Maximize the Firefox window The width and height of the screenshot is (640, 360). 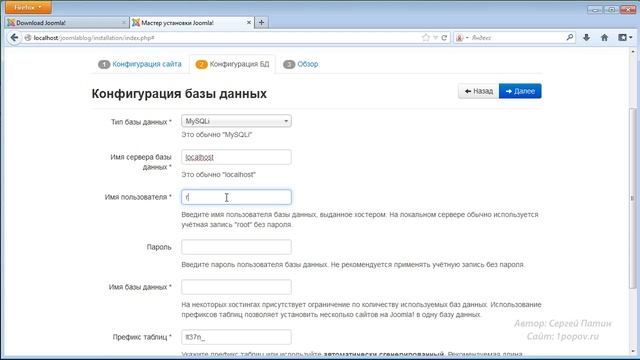coord(611,9)
